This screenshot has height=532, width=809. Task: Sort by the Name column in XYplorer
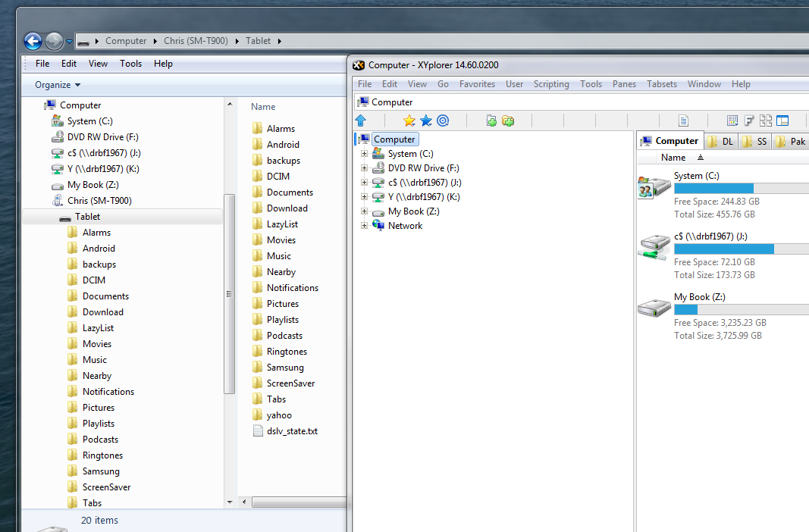coord(673,158)
